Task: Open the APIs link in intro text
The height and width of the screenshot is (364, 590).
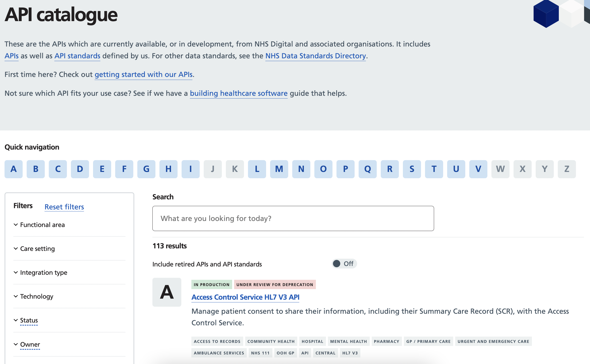Action: click(x=12, y=56)
